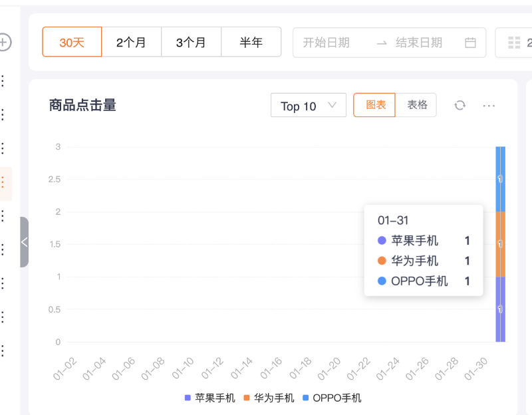
Task: Click the bottom vertical dots sidebar icon
Action: 3,350
